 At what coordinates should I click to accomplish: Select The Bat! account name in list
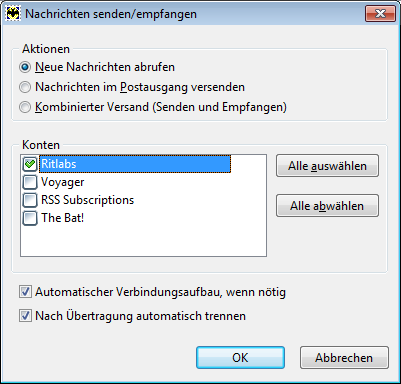coord(62,218)
